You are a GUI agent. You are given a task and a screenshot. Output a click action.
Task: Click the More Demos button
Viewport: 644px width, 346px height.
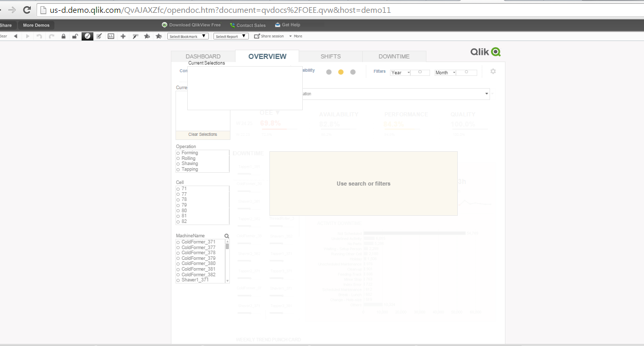(36, 25)
